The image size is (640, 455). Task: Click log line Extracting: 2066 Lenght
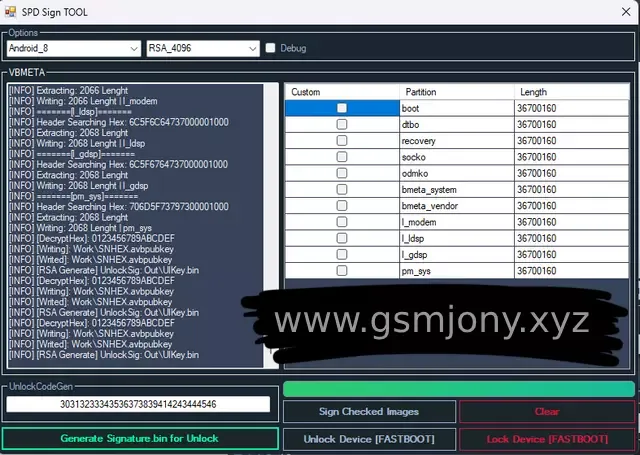pos(68,90)
